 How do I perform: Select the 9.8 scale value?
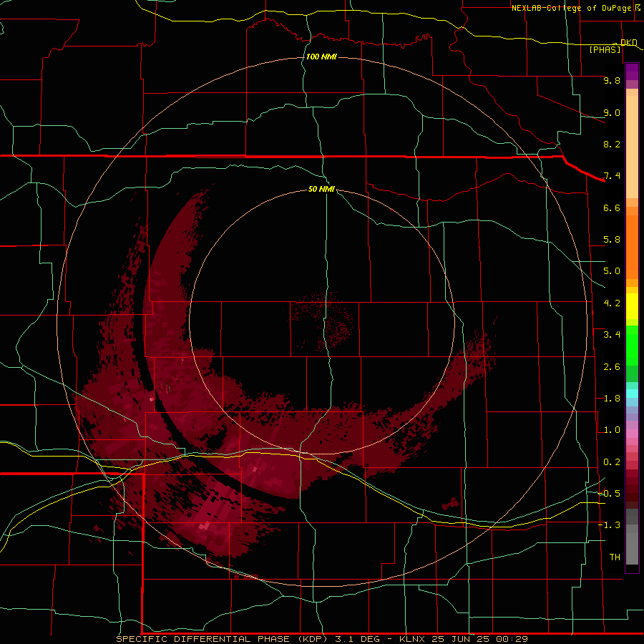612,80
